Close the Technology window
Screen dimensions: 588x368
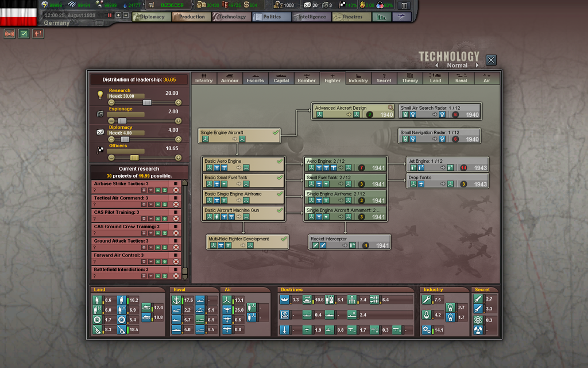[x=491, y=60]
